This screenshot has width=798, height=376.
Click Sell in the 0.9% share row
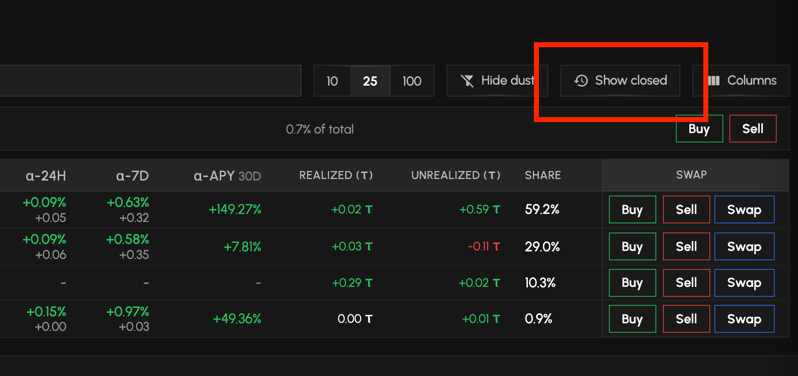[x=686, y=319]
